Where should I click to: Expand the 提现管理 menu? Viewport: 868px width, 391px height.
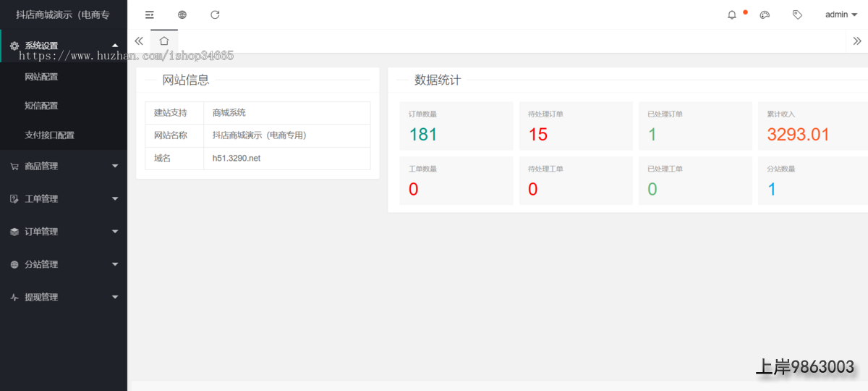[x=64, y=297]
